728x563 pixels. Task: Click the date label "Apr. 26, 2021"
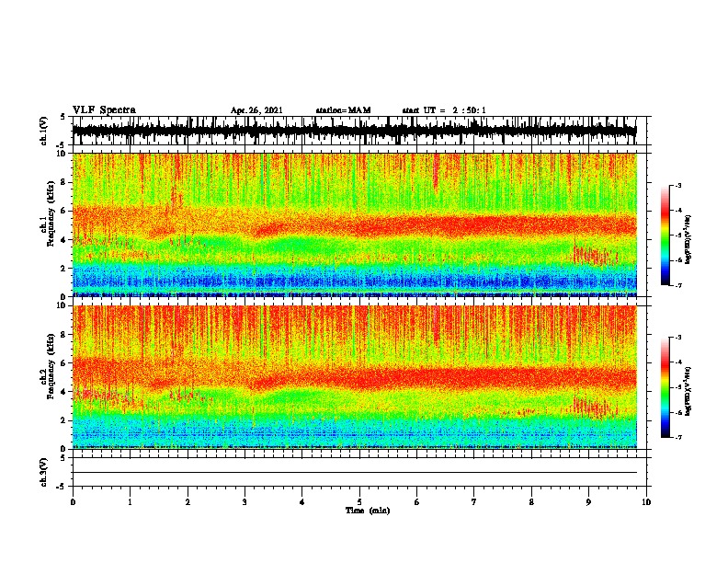pos(256,110)
